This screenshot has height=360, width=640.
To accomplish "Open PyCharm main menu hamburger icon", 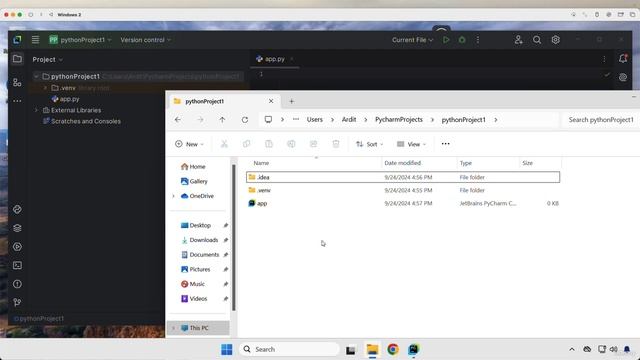I will (x=36, y=40).
